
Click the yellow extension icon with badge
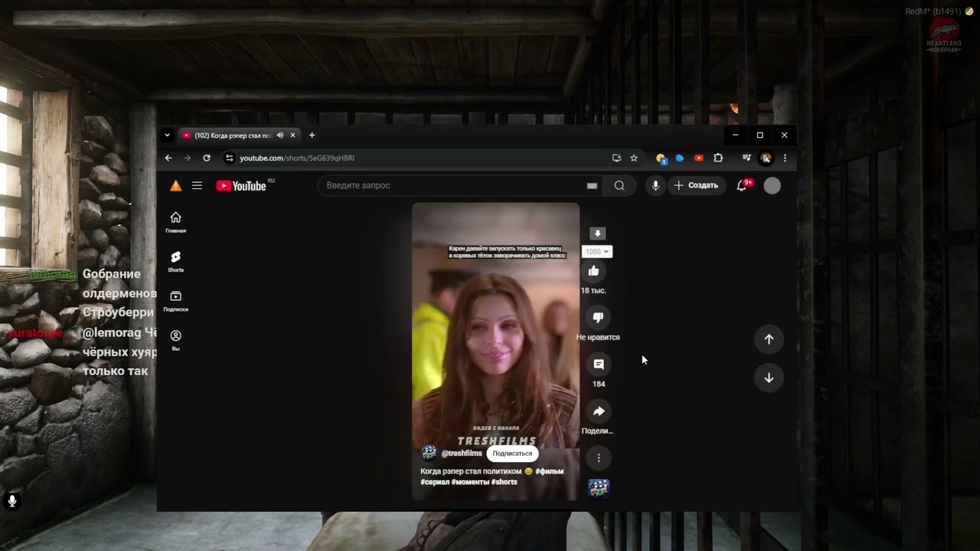(x=661, y=158)
